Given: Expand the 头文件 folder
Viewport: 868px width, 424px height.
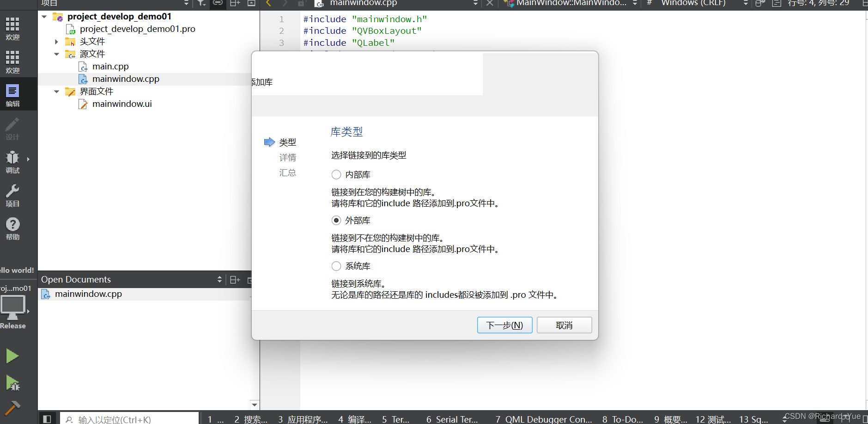Looking at the screenshot, I should [56, 41].
